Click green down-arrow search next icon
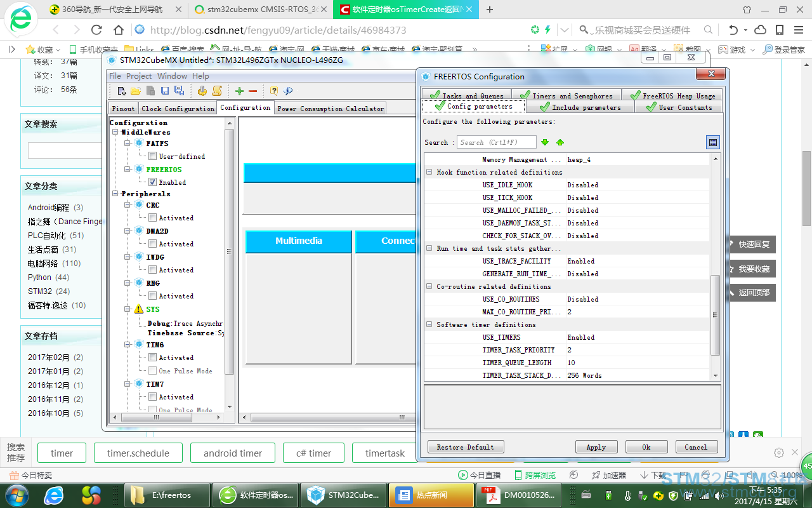 (545, 142)
